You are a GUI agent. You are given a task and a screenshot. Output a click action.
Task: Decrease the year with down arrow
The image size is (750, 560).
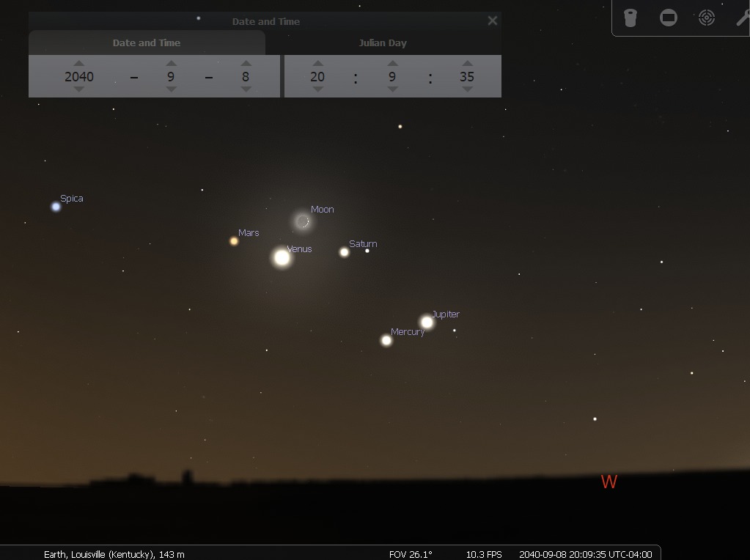point(79,89)
